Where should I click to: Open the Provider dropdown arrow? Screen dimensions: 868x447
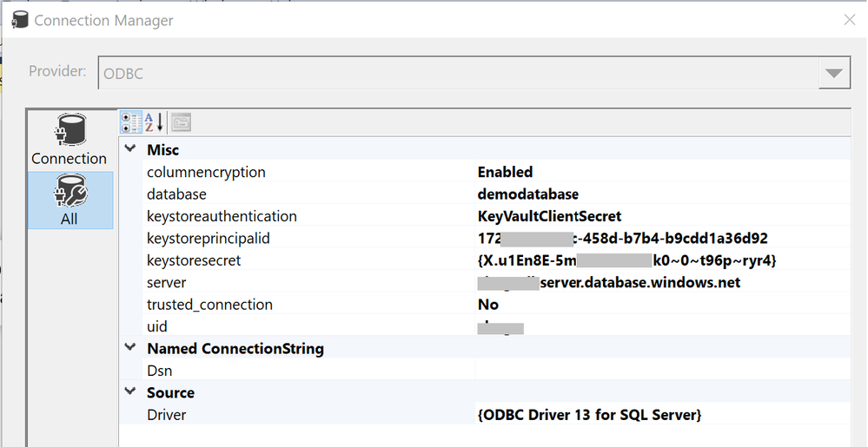pos(833,74)
